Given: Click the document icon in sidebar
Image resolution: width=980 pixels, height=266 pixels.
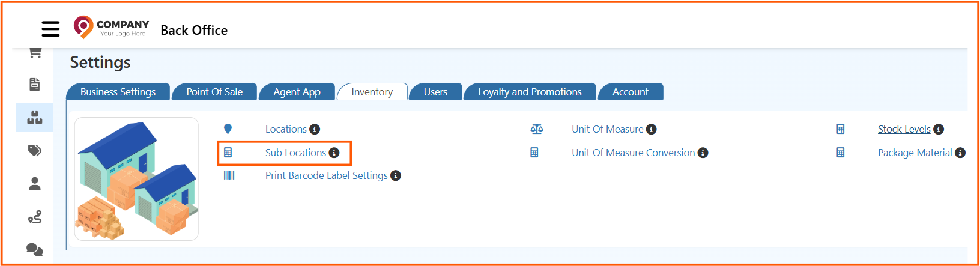Looking at the screenshot, I should (35, 85).
